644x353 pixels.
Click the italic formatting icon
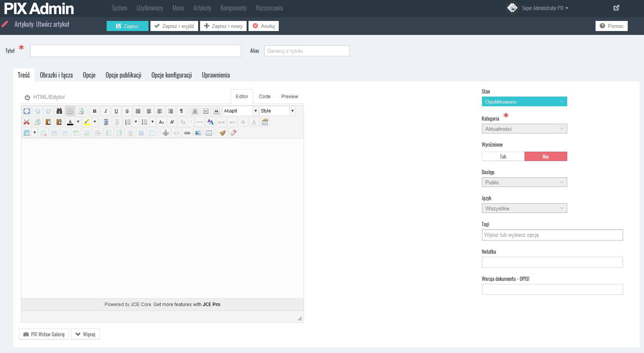pyautogui.click(x=105, y=111)
